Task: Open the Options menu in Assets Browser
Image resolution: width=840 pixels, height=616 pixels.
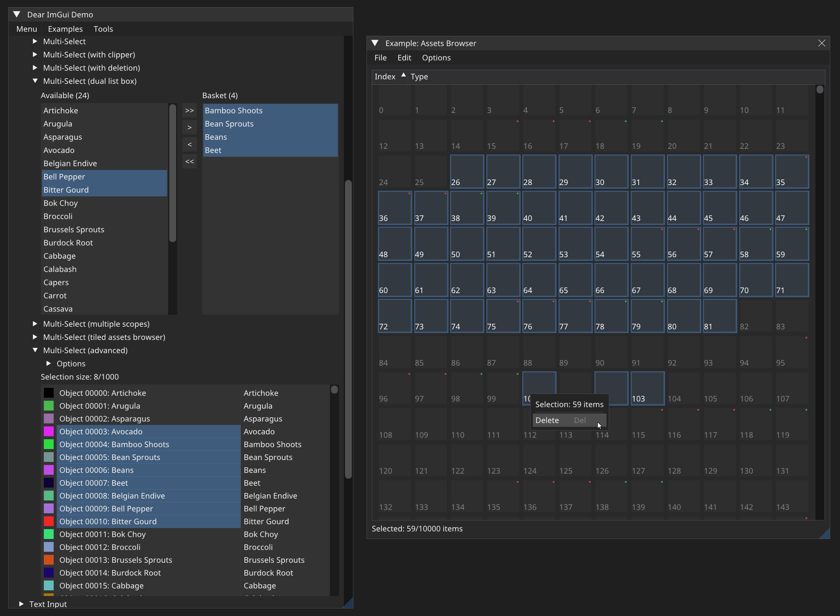Action: point(436,58)
